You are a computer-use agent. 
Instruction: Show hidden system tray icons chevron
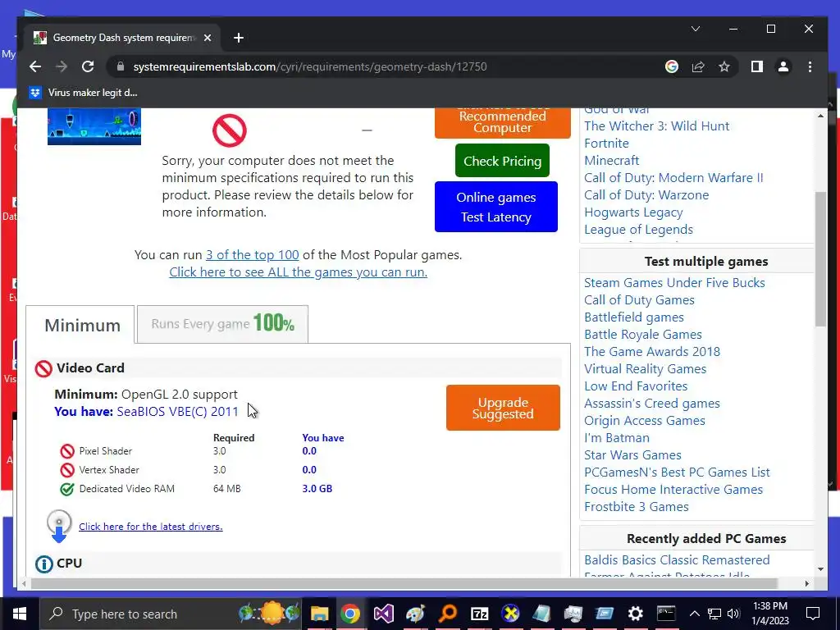pyautogui.click(x=694, y=614)
